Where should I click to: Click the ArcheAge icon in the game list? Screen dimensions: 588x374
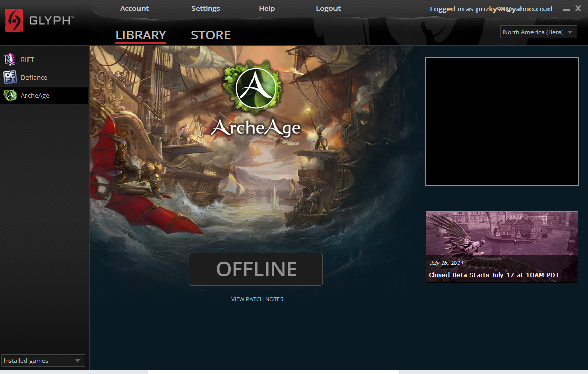10,95
